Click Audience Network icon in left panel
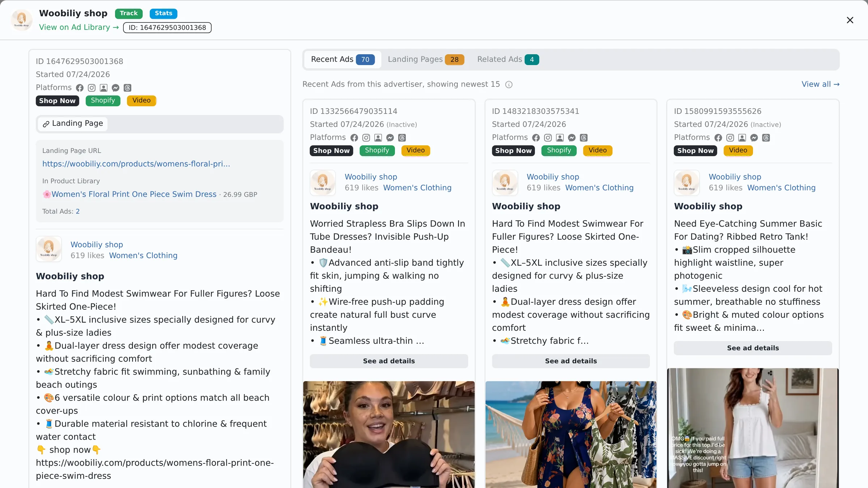The width and height of the screenshot is (868, 488). tap(103, 88)
